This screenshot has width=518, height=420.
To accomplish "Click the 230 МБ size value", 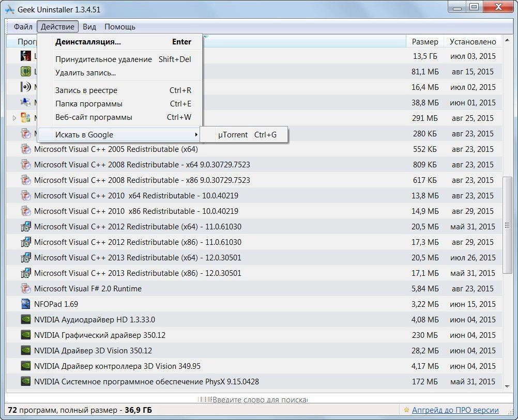I will click(425, 335).
